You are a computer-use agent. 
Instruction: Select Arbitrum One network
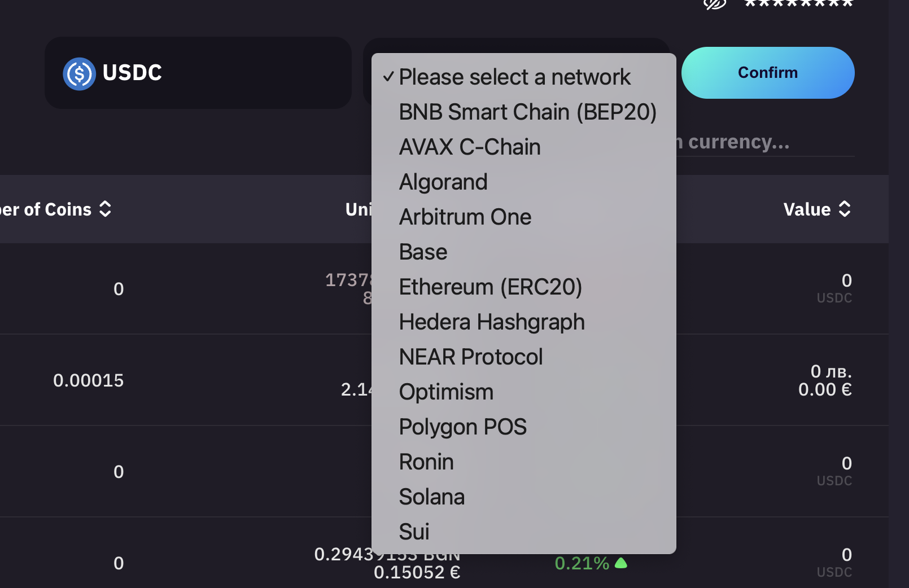(x=465, y=217)
